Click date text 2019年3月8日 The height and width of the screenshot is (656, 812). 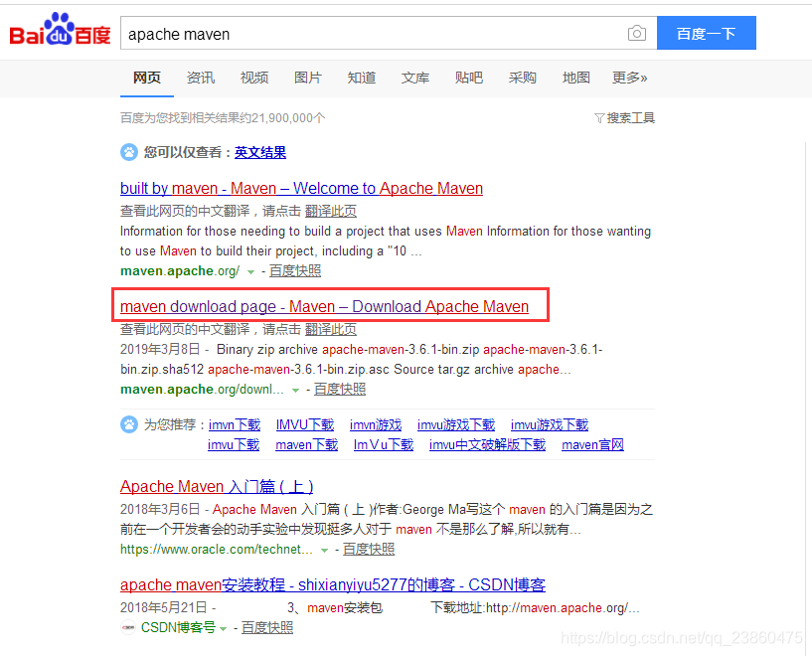(x=160, y=350)
